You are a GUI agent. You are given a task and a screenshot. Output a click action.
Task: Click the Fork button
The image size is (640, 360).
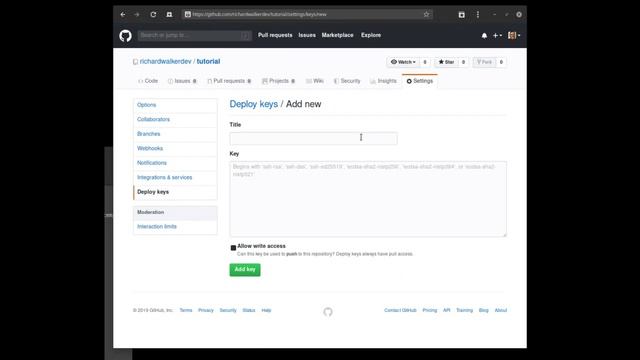484,62
